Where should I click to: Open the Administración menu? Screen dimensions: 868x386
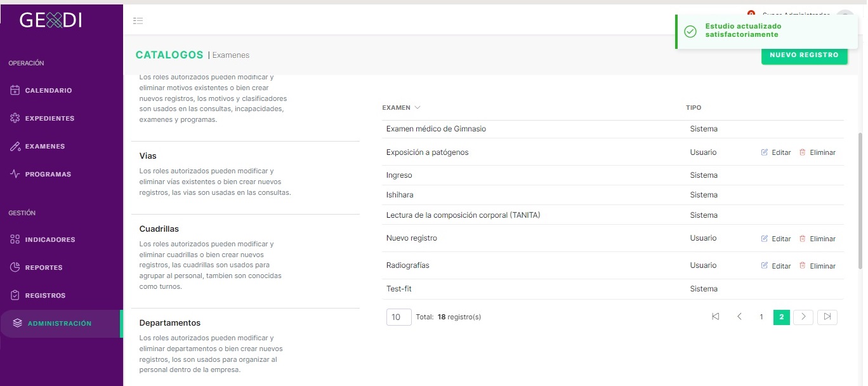(x=62, y=323)
